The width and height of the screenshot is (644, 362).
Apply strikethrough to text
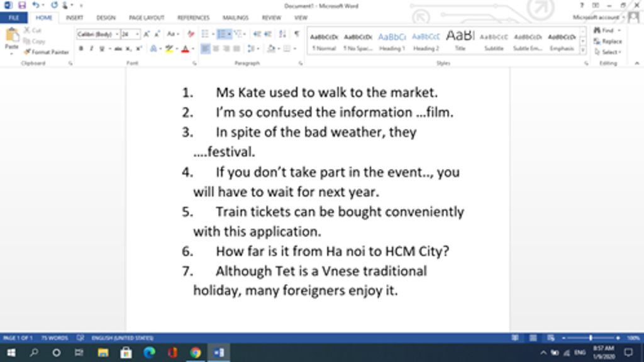[118, 48]
